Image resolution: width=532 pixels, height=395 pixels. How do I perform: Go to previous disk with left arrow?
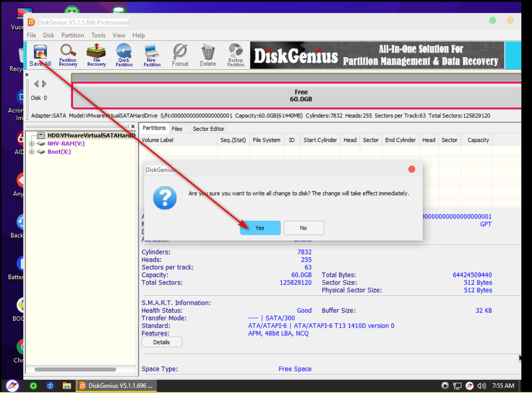(37, 84)
